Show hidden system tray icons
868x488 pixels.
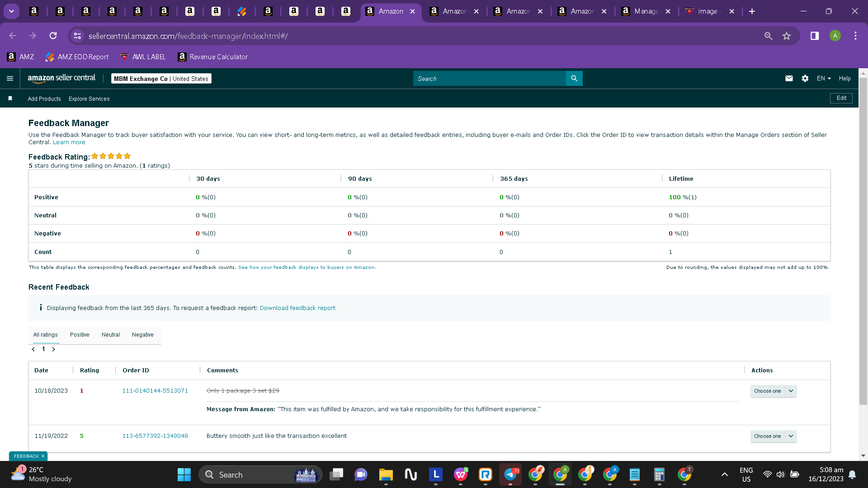725,474
